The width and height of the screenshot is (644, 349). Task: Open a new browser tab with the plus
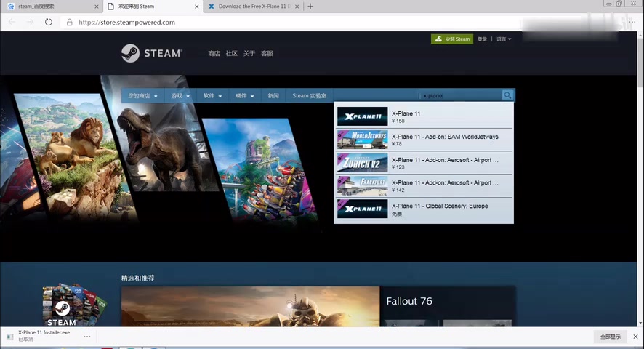click(310, 6)
